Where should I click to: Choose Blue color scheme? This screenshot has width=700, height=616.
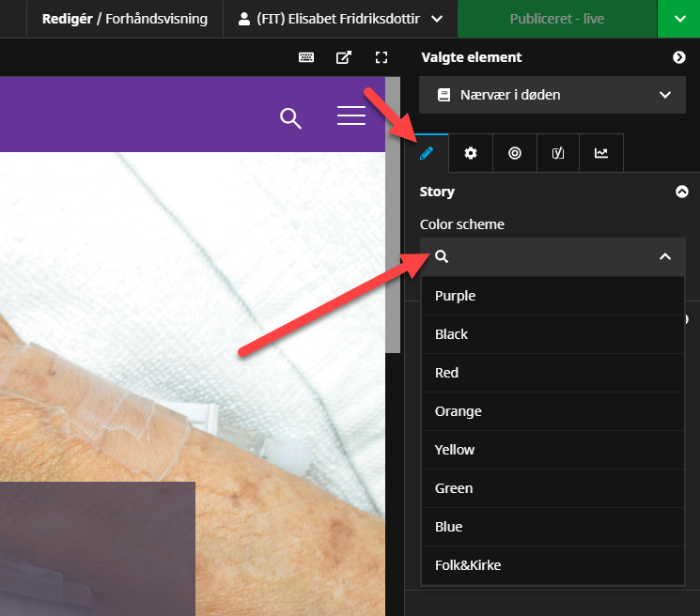pos(552,527)
